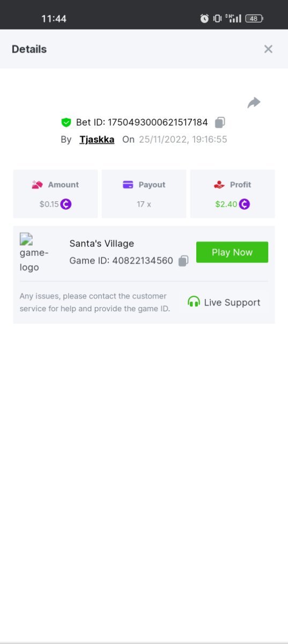Click the Amount money icon
The height and width of the screenshot is (644, 288).
tap(37, 185)
